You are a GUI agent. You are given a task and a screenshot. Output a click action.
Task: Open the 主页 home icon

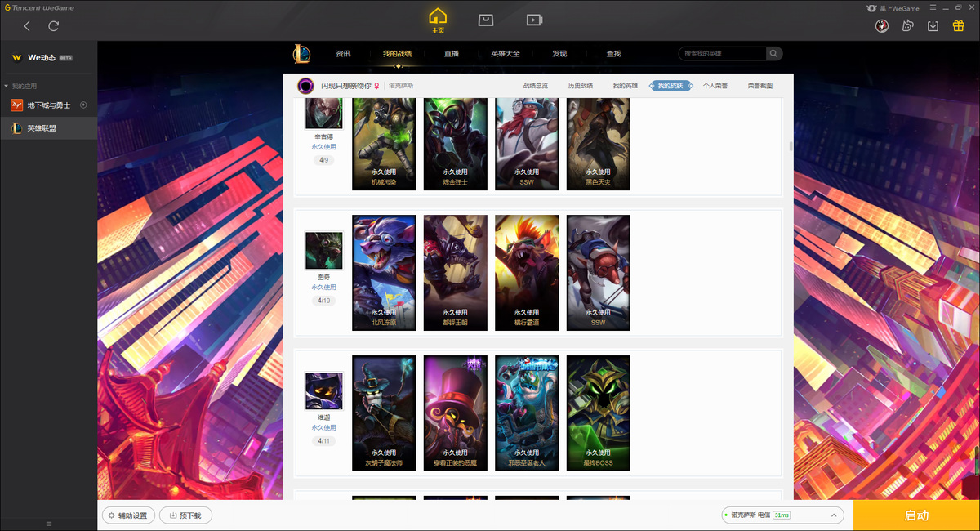point(439,20)
